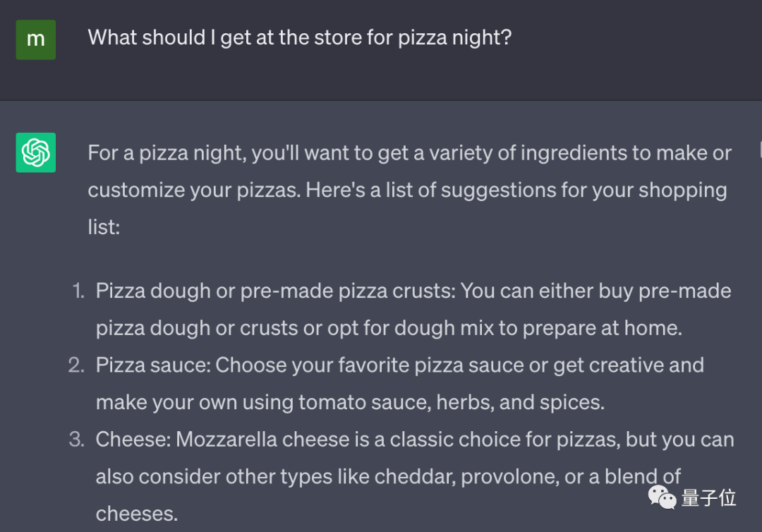Image resolution: width=762 pixels, height=532 pixels.
Task: Click the last word "cheeses." in item three
Action: [x=136, y=514]
